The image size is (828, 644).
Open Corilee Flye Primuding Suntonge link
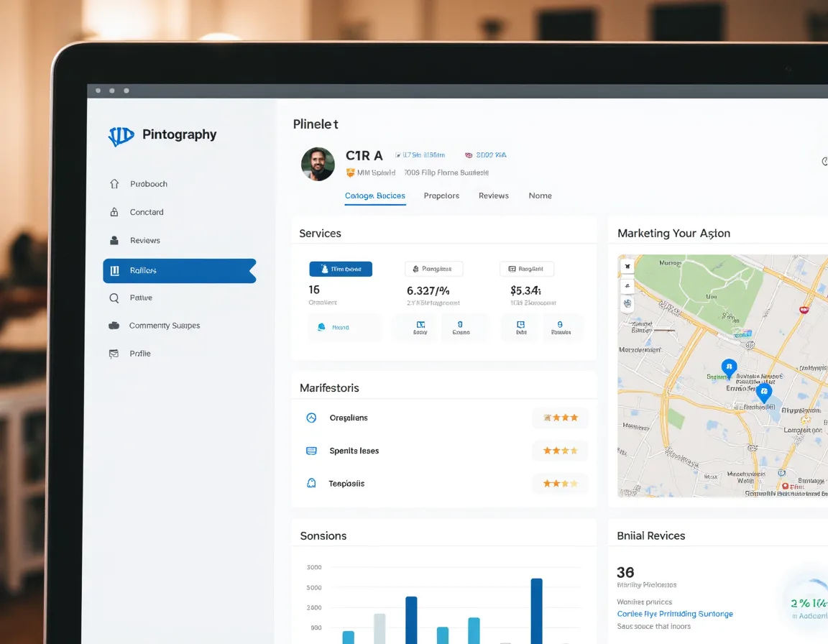[675, 613]
